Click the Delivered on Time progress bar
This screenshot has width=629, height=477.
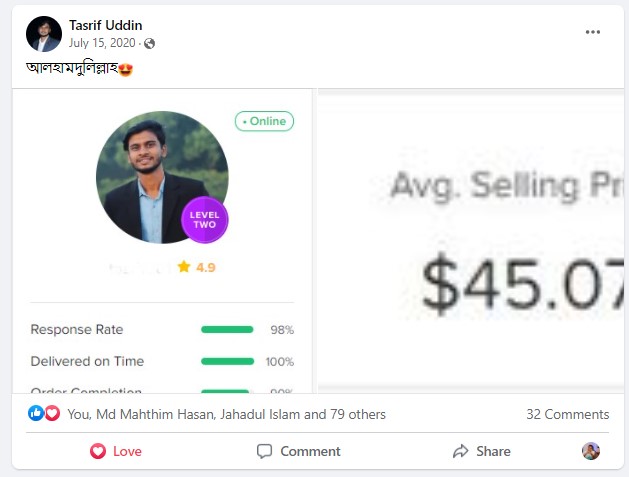(227, 361)
